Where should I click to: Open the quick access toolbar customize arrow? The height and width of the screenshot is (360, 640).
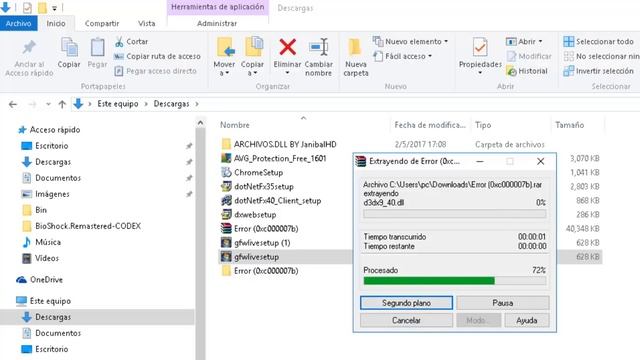tap(54, 8)
